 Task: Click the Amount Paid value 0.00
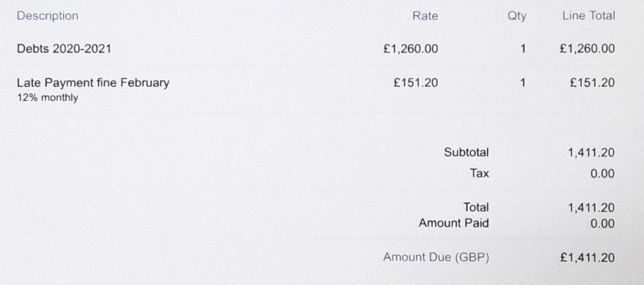602,224
